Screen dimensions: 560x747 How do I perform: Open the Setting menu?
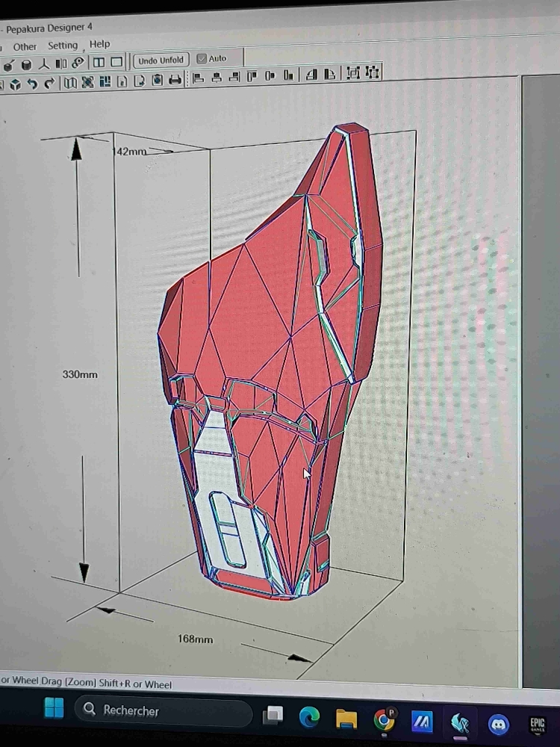(x=63, y=46)
